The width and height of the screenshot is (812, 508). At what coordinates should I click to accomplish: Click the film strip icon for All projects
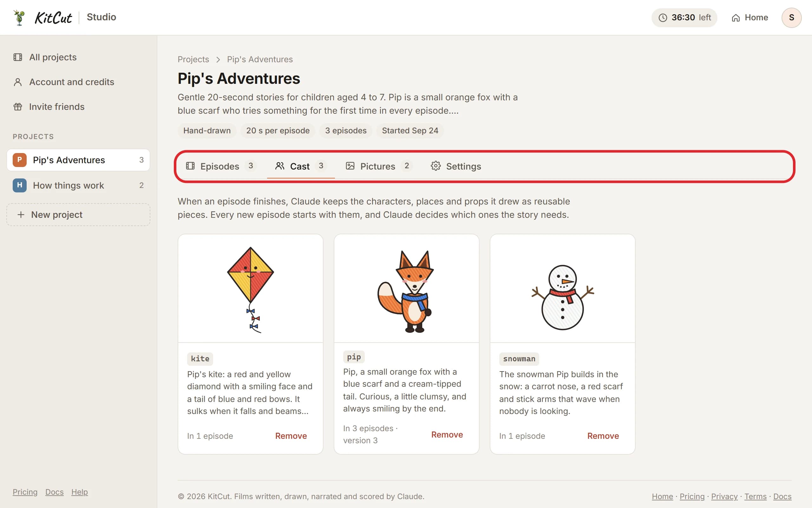(x=18, y=57)
